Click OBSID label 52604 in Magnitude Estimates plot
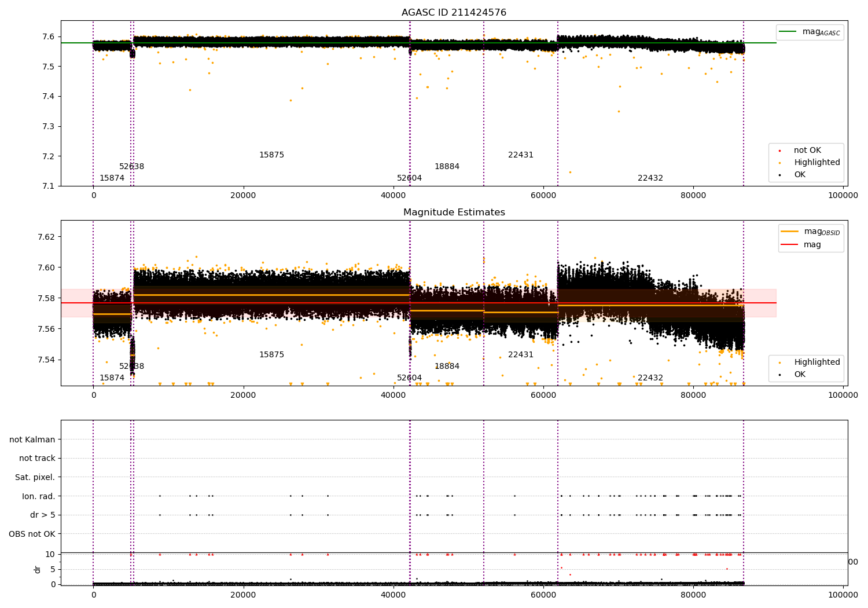The width and height of the screenshot is (868, 608). pyautogui.click(x=409, y=378)
